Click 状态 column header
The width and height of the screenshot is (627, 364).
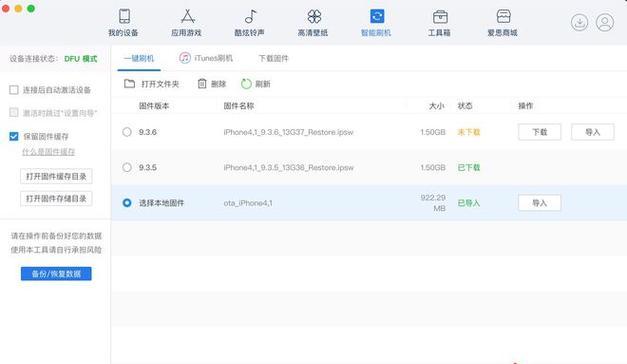coord(465,106)
